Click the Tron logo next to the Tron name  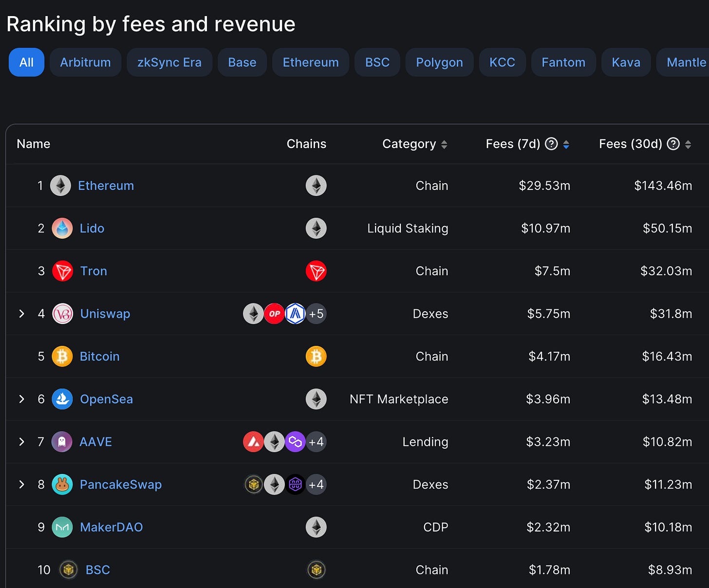coord(62,271)
